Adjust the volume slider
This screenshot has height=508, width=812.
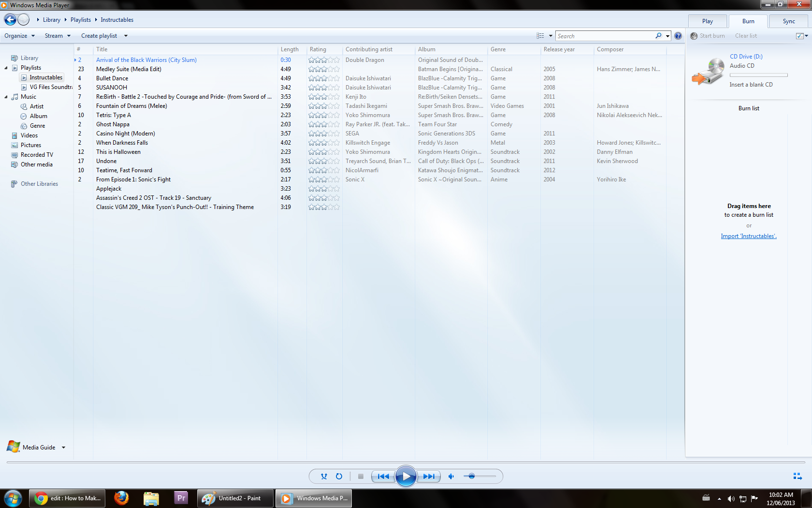tap(480, 477)
